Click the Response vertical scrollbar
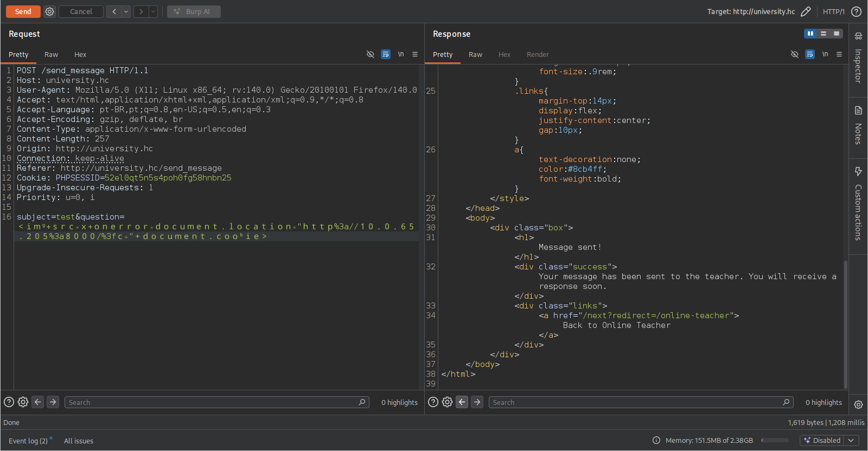 (845, 324)
